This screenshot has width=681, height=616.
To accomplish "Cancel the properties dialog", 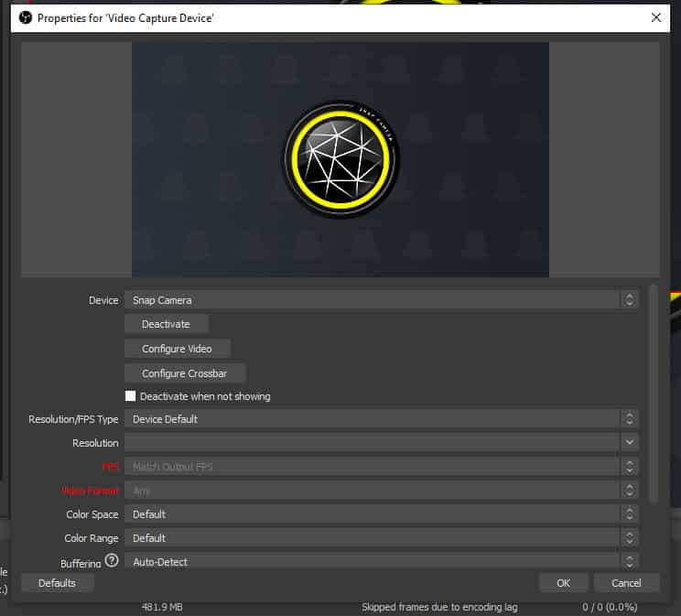I will tap(626, 583).
